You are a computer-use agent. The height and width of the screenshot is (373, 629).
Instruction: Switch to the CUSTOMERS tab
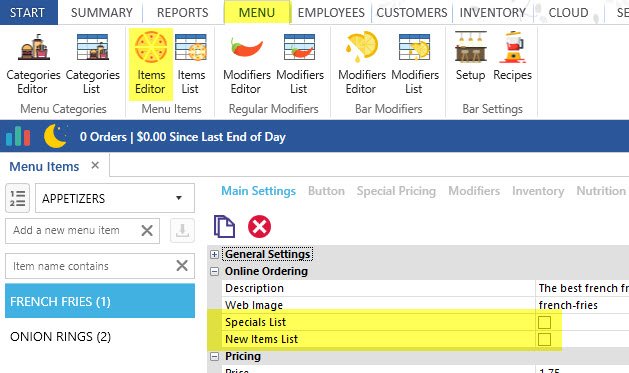click(412, 12)
